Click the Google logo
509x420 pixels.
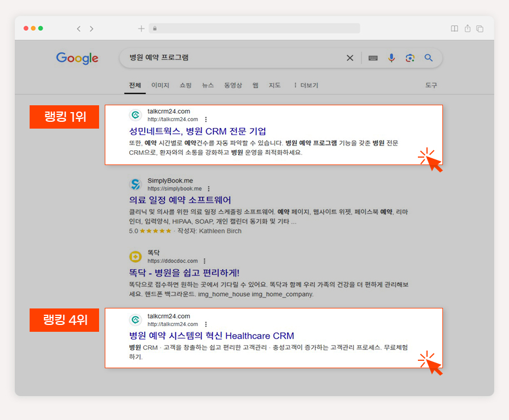(77, 58)
